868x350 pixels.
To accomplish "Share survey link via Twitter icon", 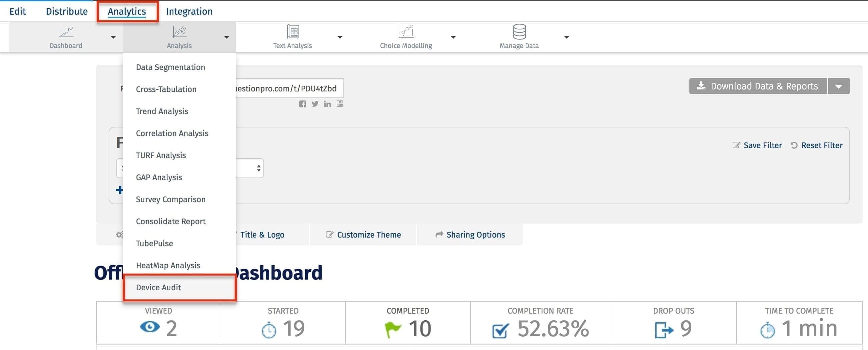I will 315,104.
